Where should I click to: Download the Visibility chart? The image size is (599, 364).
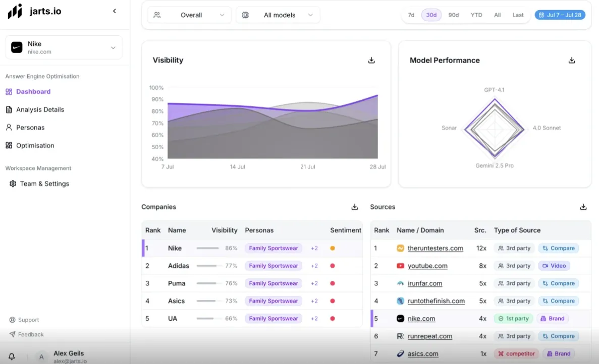(x=371, y=60)
